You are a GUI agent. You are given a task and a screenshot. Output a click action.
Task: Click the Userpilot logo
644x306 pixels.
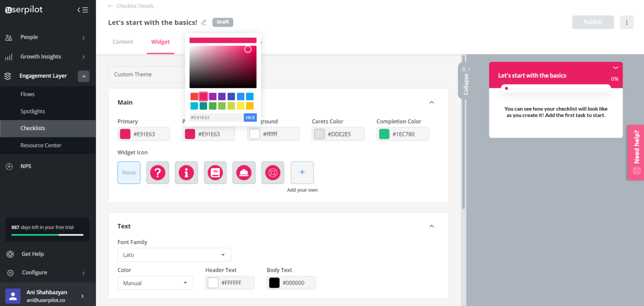(23, 9)
